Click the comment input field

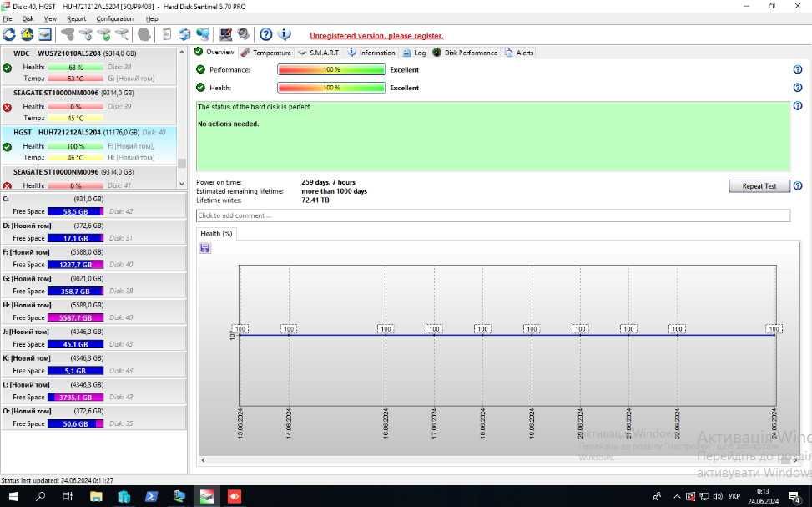493,215
